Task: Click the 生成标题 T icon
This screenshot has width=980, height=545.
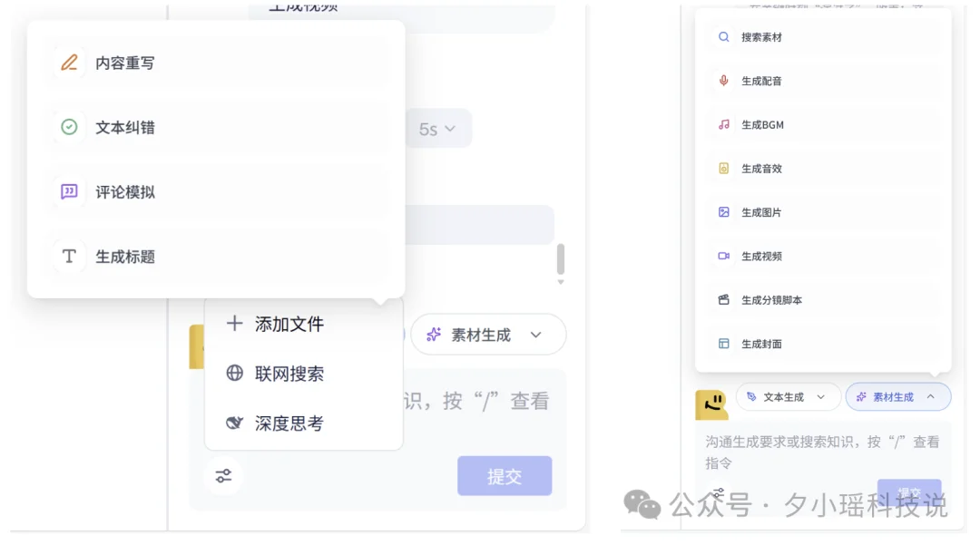Action: [70, 258]
